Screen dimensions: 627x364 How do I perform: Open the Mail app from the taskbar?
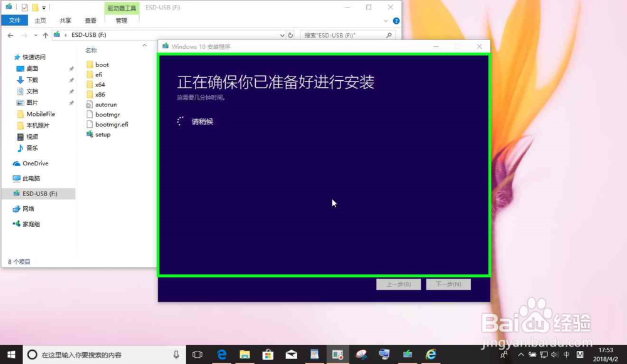click(x=291, y=354)
